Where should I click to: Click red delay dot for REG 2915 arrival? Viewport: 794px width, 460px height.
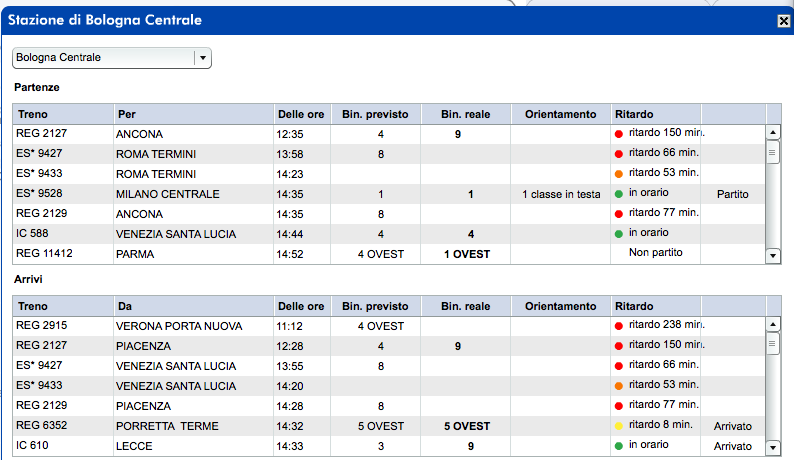click(620, 327)
